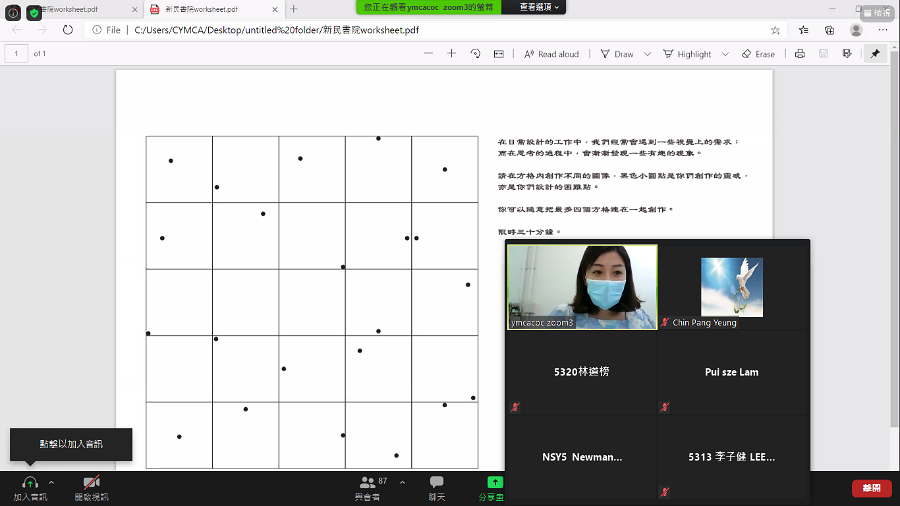Viewport: 900px width, 506px height.
Task: Print the PDF document
Action: 800,53
